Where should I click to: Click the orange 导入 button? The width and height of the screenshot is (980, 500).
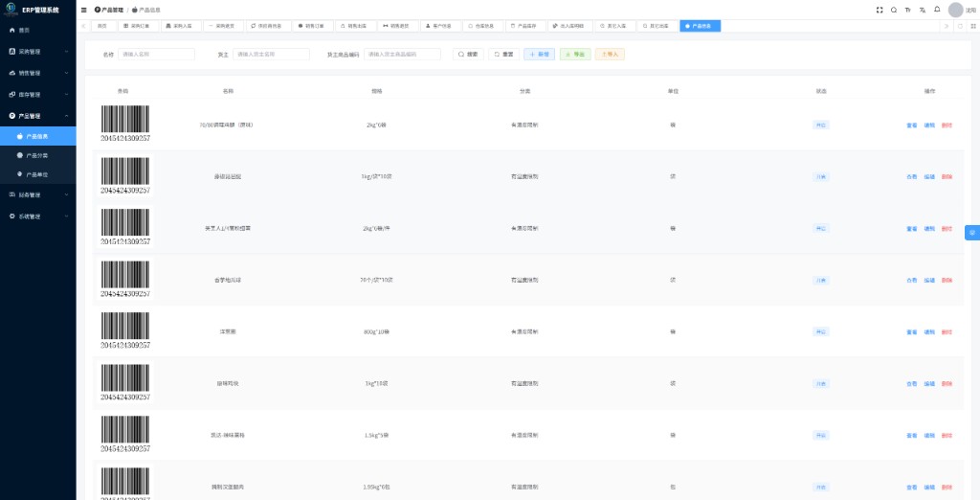[610, 55]
